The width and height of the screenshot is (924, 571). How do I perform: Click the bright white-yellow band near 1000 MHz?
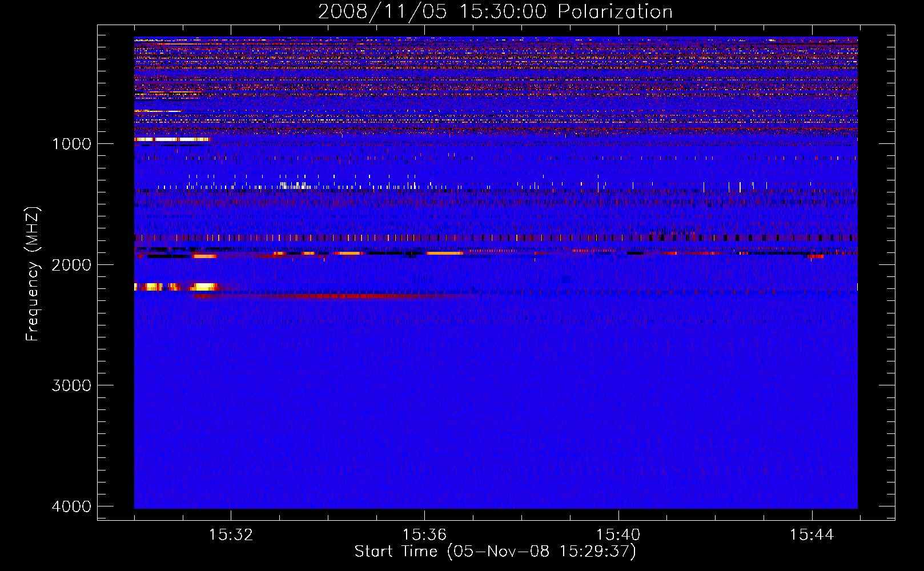click(172, 139)
